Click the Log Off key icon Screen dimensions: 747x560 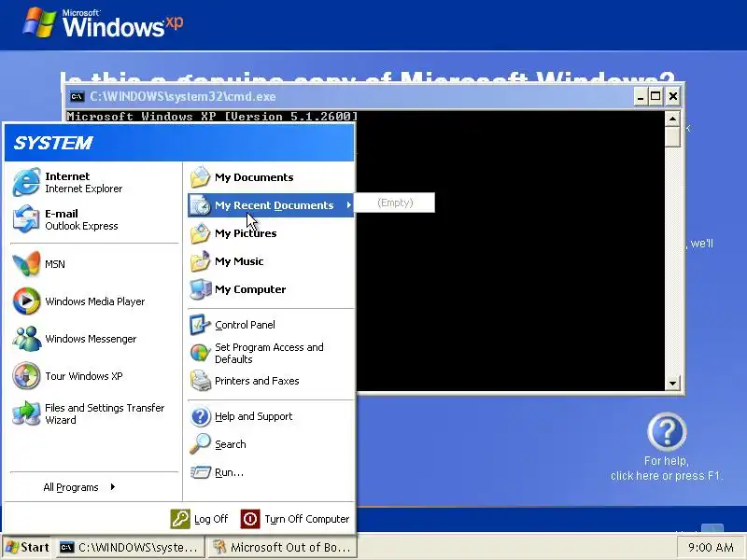(x=180, y=519)
